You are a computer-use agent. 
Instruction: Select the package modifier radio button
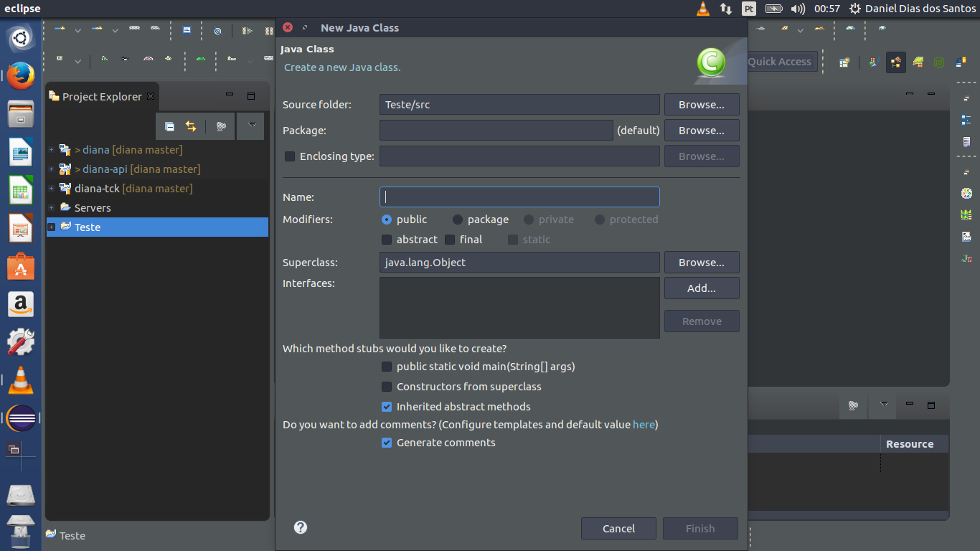458,220
